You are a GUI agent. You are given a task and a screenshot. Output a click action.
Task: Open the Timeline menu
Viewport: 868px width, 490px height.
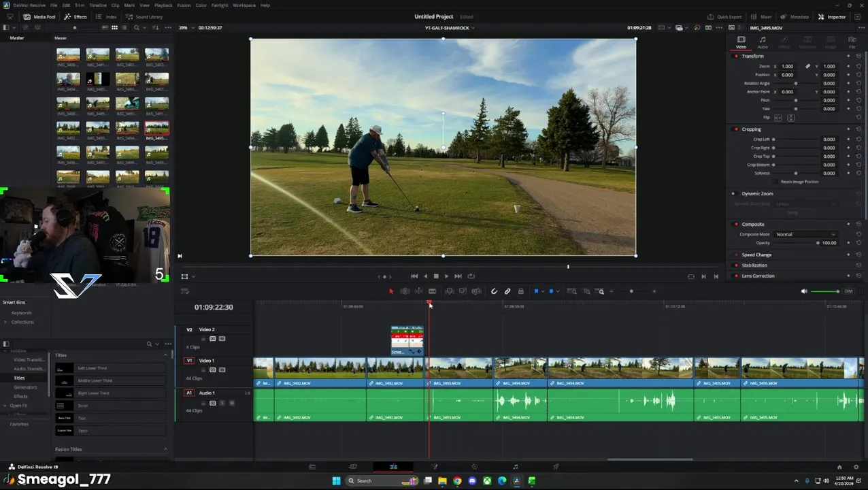98,5
